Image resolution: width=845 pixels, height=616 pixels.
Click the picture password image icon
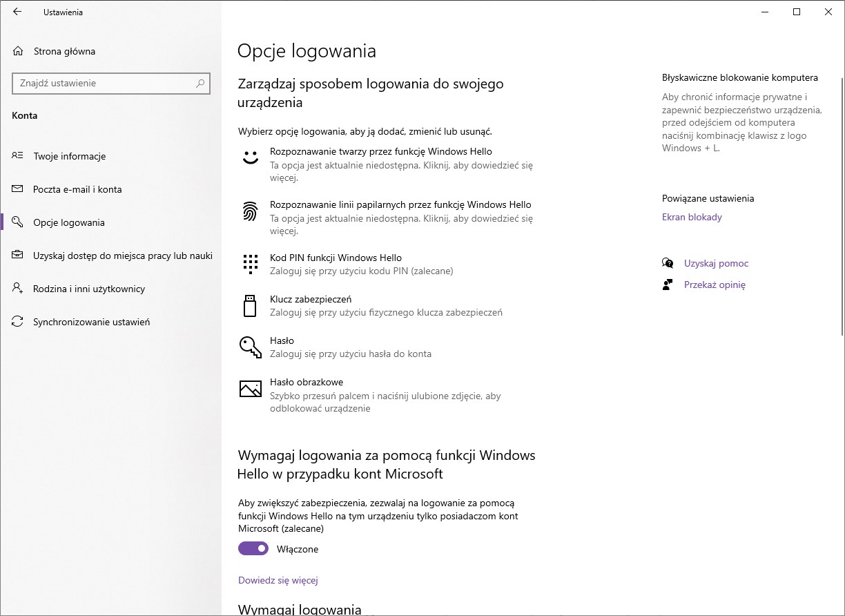(250, 389)
